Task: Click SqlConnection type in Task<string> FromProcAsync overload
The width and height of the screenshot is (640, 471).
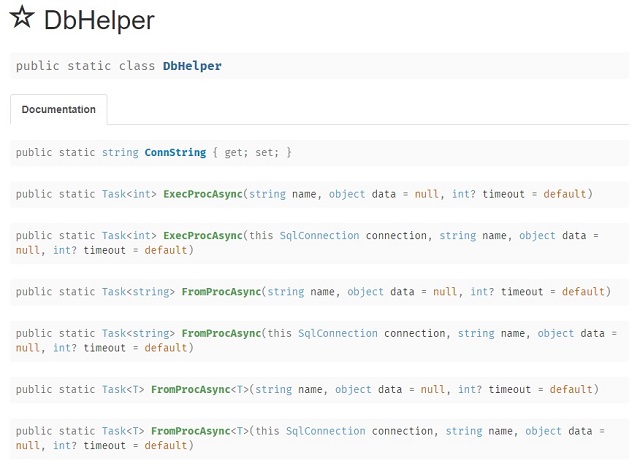Action: click(x=338, y=333)
